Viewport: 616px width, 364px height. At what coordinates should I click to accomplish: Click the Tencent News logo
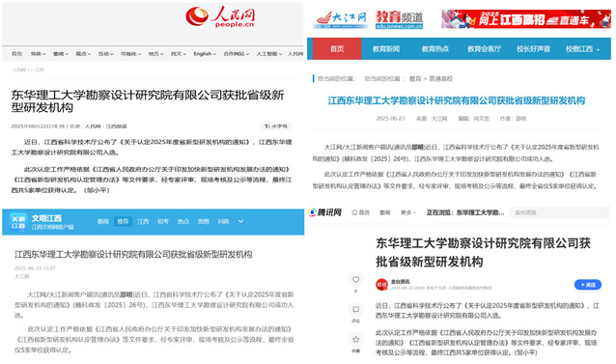click(324, 212)
